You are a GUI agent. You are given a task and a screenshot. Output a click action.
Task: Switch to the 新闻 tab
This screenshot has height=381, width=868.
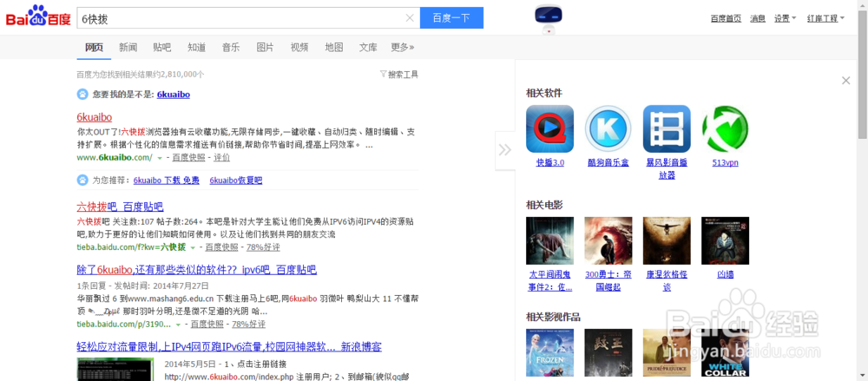point(128,47)
